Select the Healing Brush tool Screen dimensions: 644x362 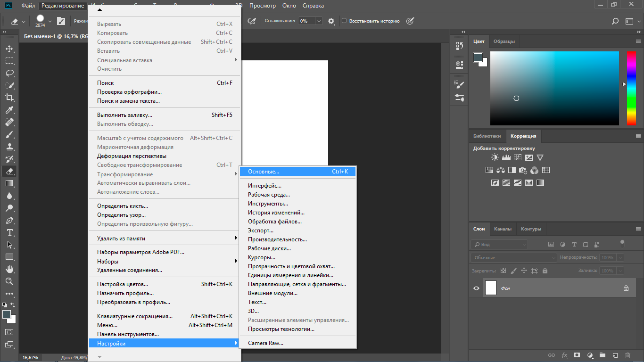[x=9, y=122]
